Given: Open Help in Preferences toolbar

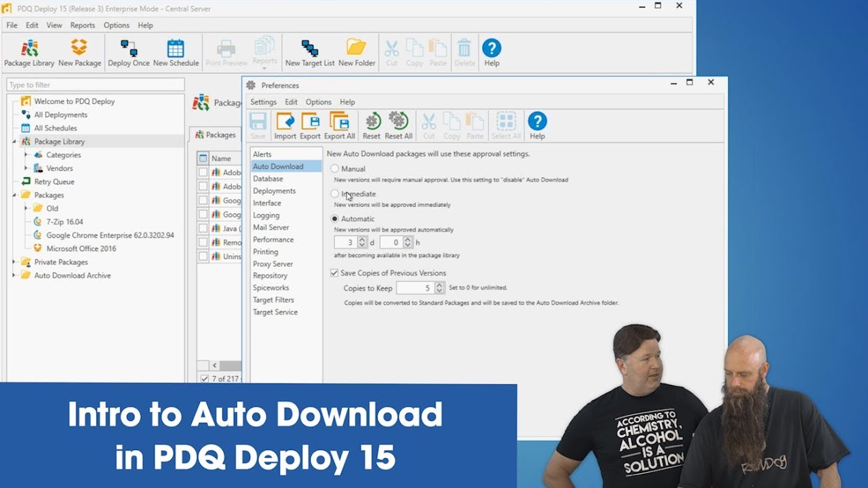Looking at the screenshot, I should point(537,126).
